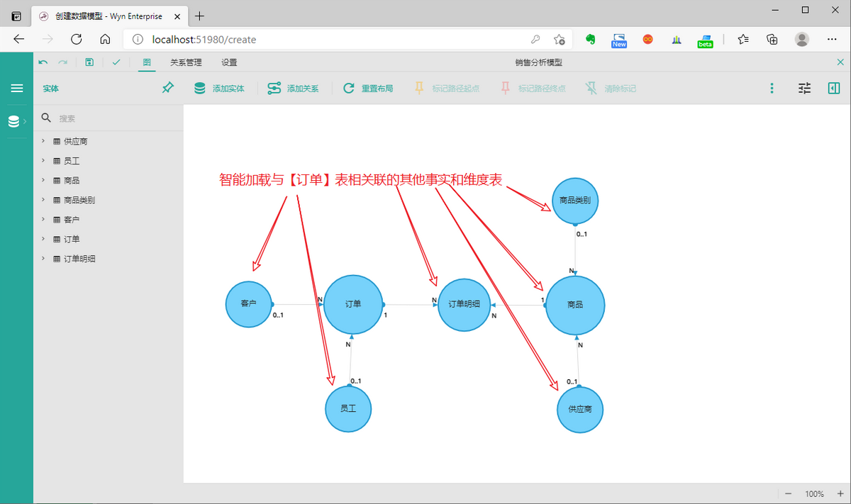Click 标记路径起点 toolbar item
The image size is (851, 504).
point(447,89)
